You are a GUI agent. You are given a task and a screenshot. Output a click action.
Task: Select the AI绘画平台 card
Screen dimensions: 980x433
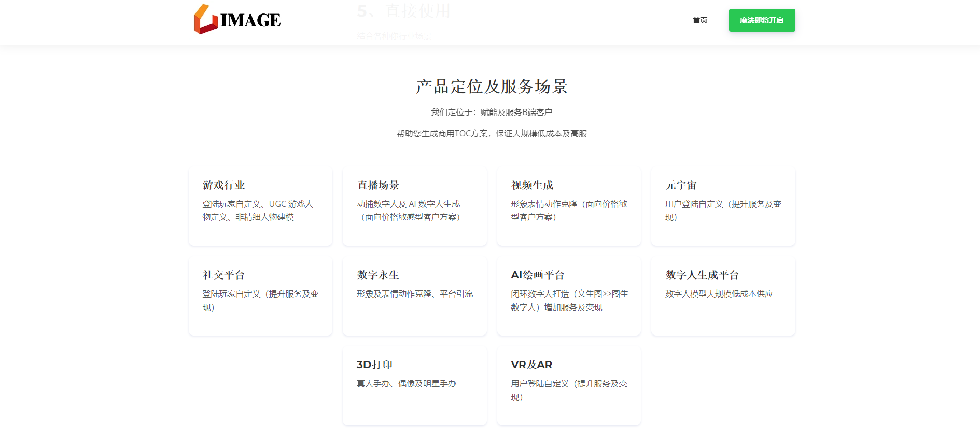coord(569,296)
